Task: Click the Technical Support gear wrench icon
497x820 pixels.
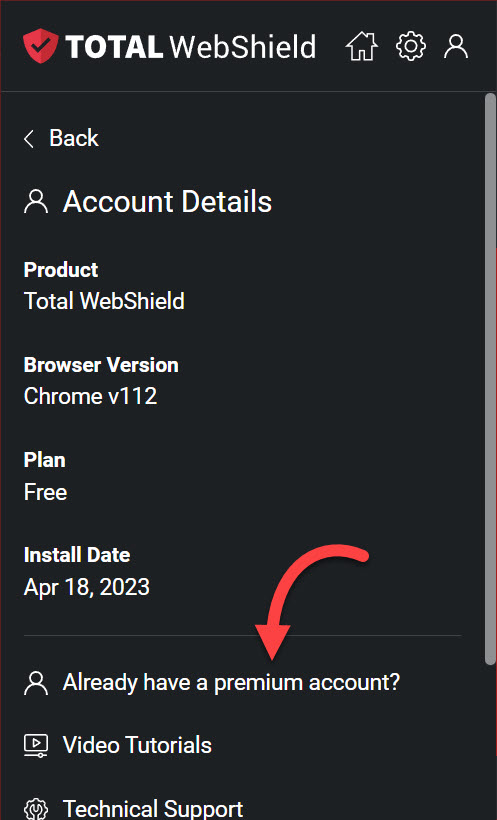Action: 36,808
